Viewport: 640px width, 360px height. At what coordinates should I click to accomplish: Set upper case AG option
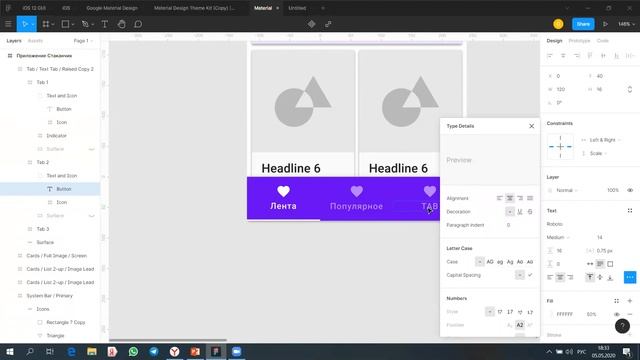(x=490, y=262)
